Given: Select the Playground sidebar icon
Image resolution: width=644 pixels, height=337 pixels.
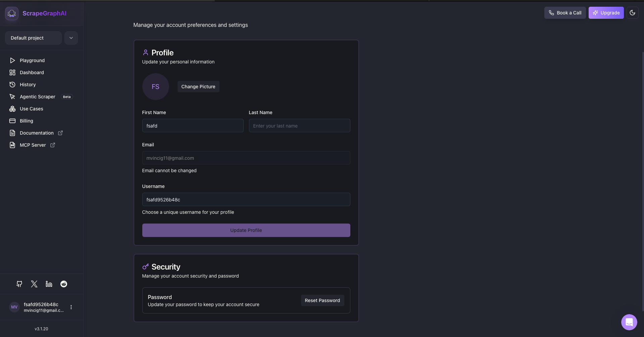Looking at the screenshot, I should [x=12, y=60].
